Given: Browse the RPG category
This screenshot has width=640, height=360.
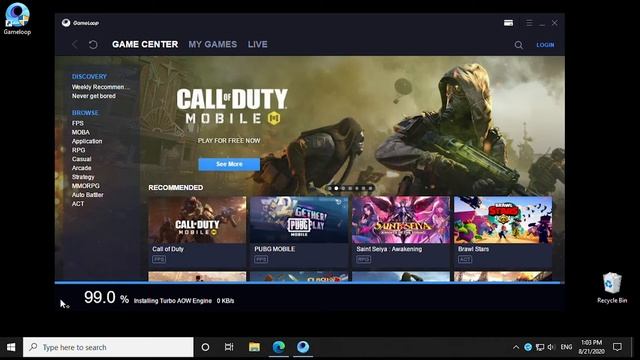Looking at the screenshot, I should [x=78, y=150].
